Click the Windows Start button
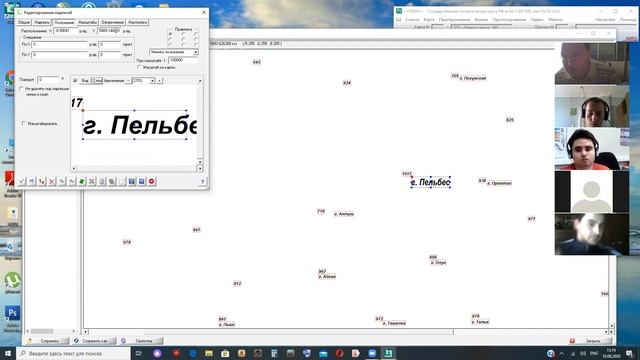640x360 pixels. tap(8, 353)
